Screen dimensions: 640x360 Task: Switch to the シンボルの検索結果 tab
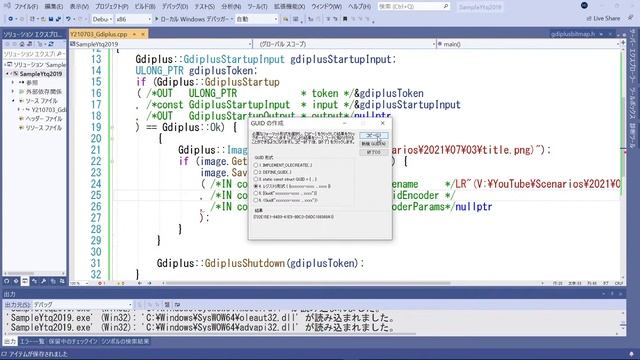click(x=125, y=341)
